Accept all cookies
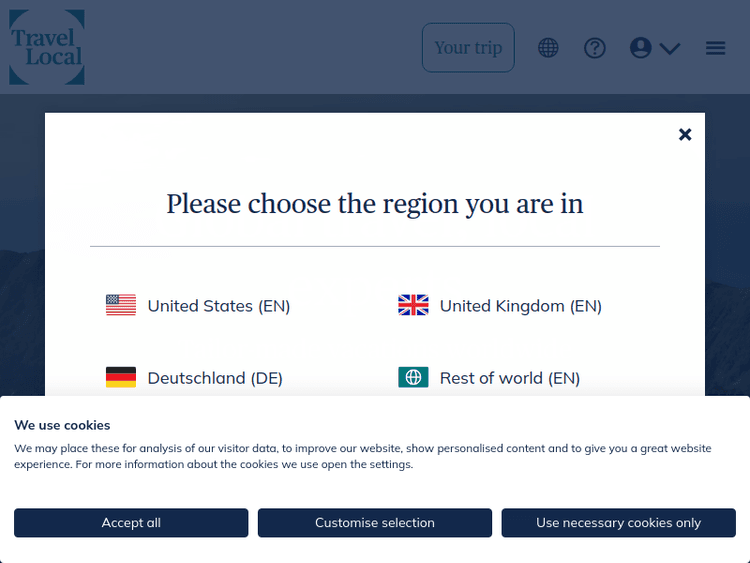 131,523
